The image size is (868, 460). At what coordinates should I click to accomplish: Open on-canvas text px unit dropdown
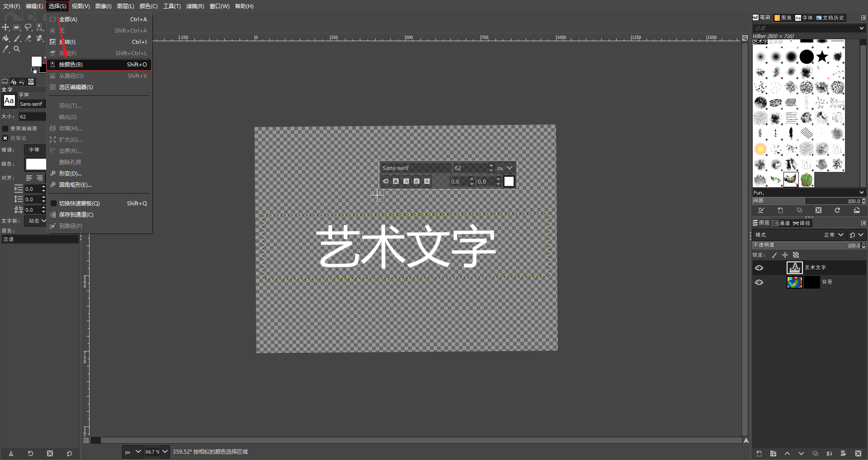pos(505,168)
